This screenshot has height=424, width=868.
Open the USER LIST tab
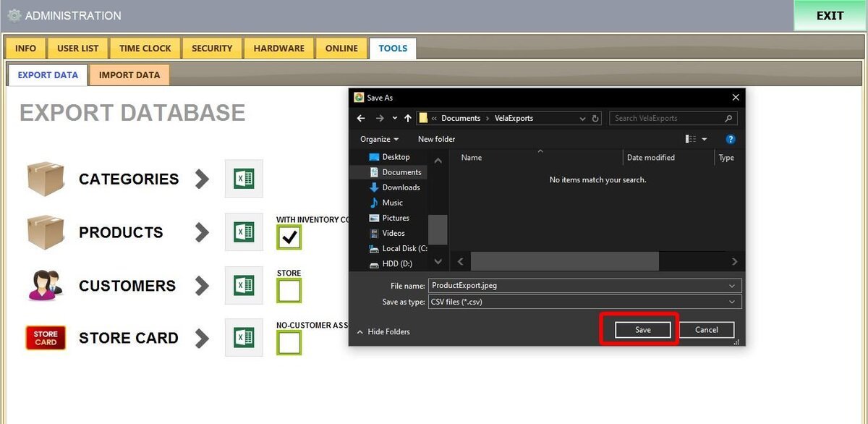[78, 48]
